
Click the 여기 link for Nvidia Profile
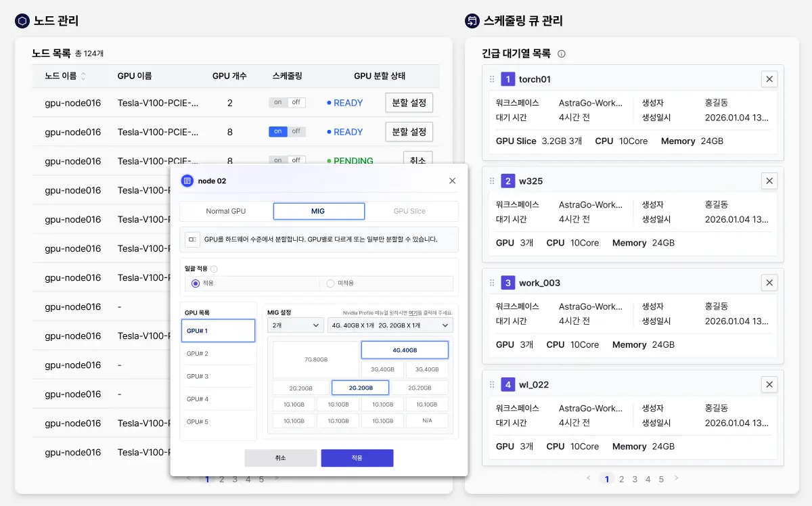(x=412, y=313)
